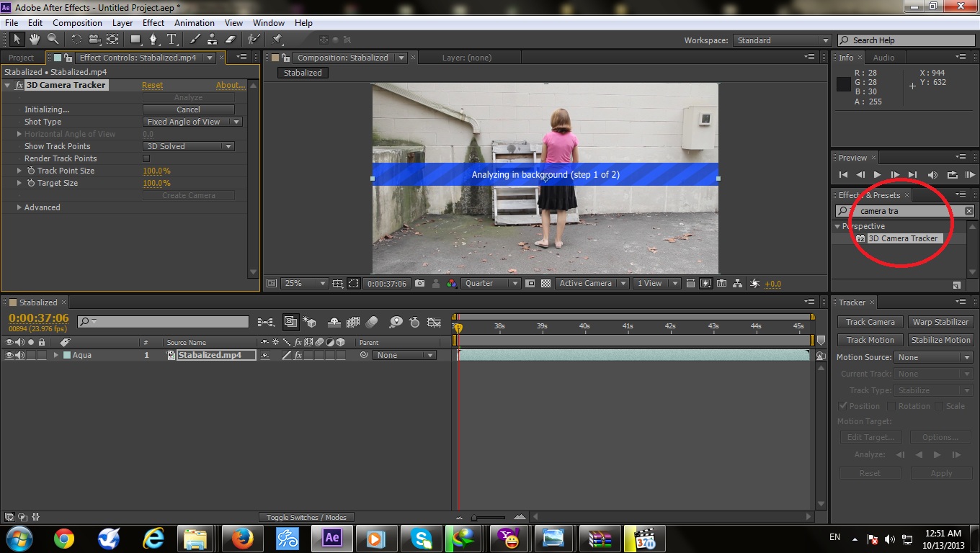
Task: Open the Shot Type dropdown
Action: pyautogui.click(x=192, y=122)
